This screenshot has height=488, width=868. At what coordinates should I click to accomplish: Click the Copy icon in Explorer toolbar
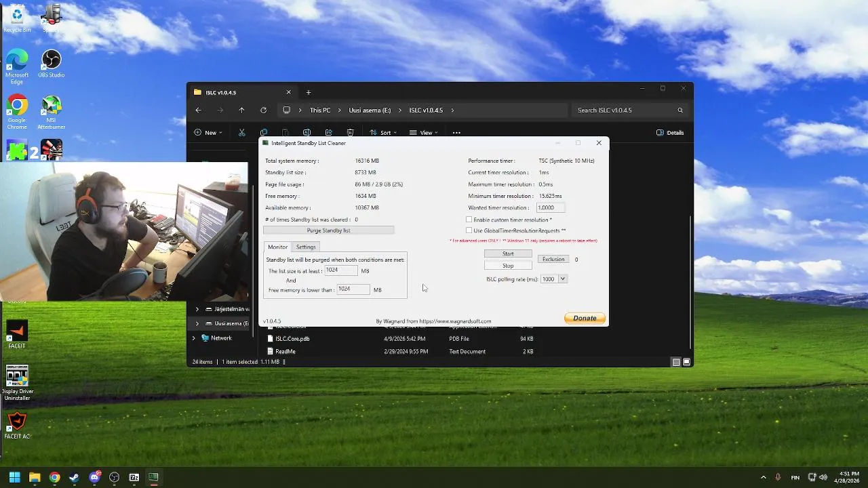click(263, 133)
